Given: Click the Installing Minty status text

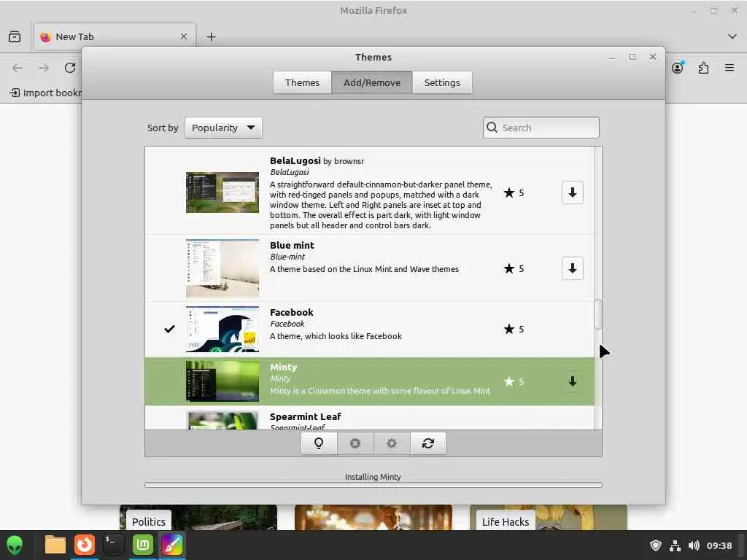Looking at the screenshot, I should click(x=373, y=477).
